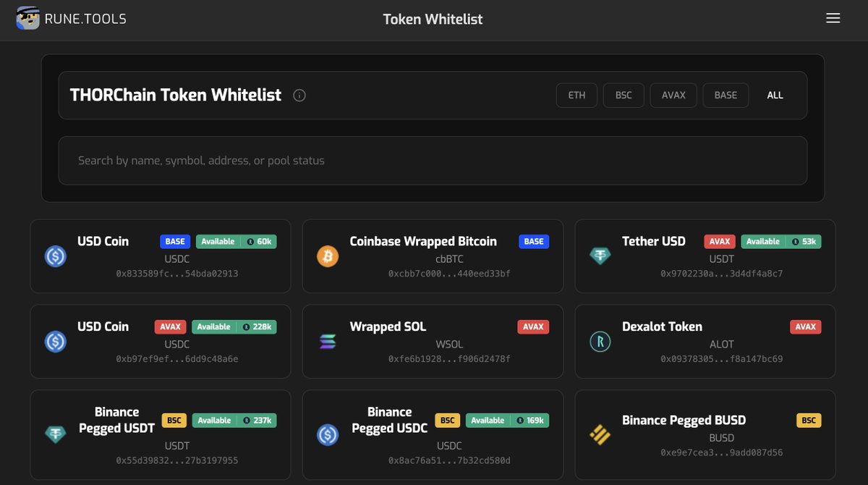Click the Available 169k pool badge
This screenshot has width=868, height=485.
coord(508,421)
